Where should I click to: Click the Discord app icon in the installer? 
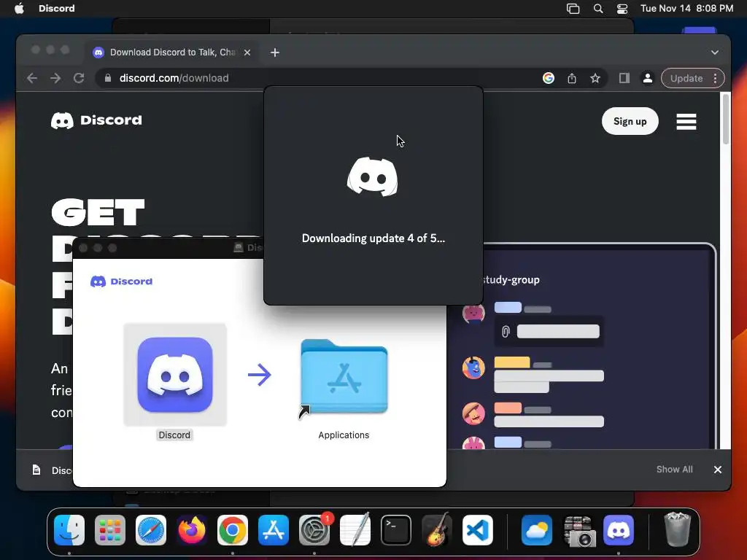pos(175,374)
